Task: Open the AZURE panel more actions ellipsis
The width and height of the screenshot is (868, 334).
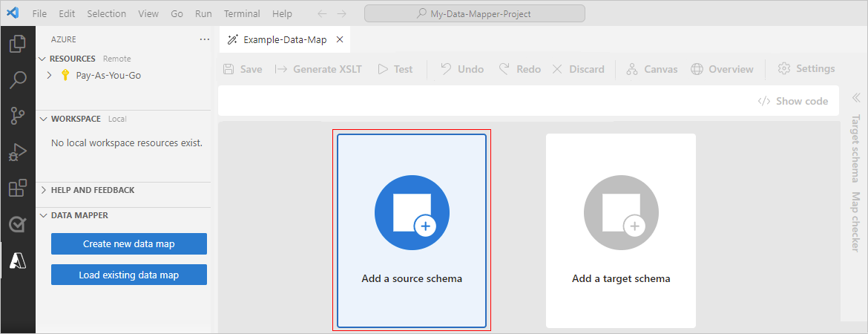Action: point(204,39)
